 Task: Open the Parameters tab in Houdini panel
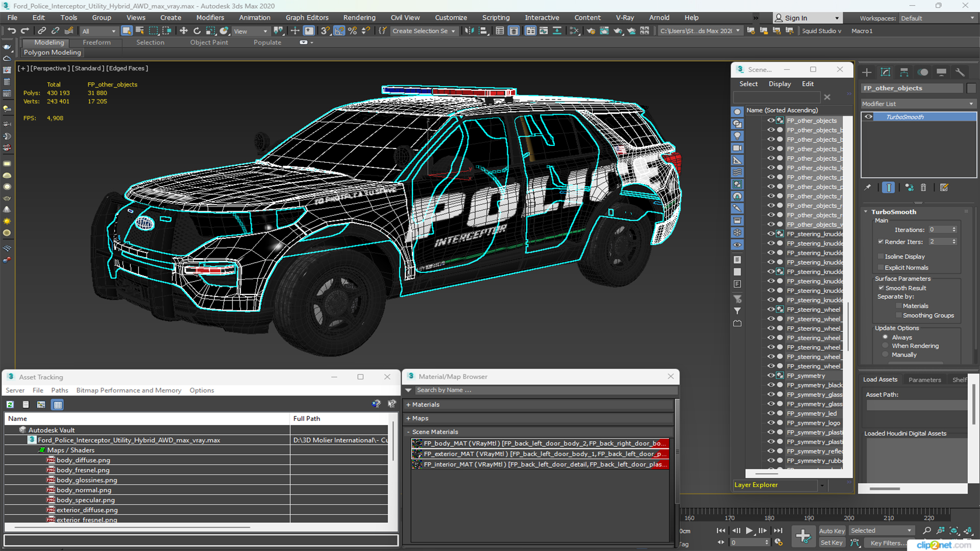tap(924, 380)
